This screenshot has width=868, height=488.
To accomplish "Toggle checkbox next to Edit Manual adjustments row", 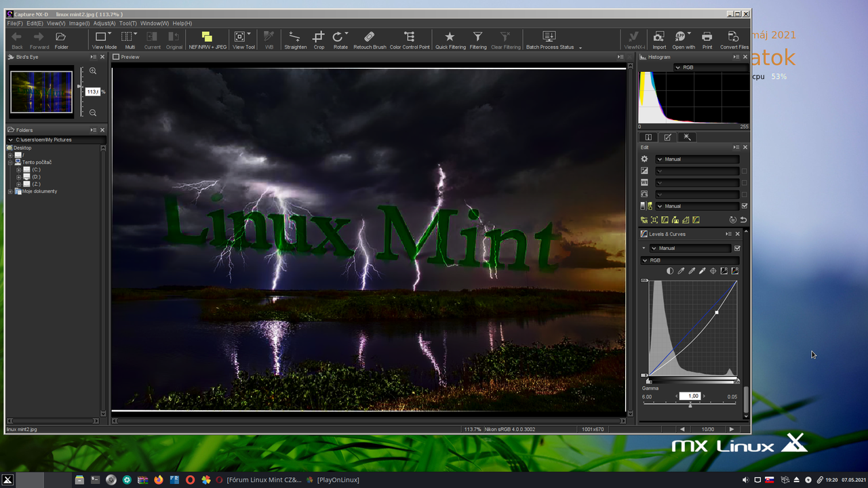I will point(745,206).
